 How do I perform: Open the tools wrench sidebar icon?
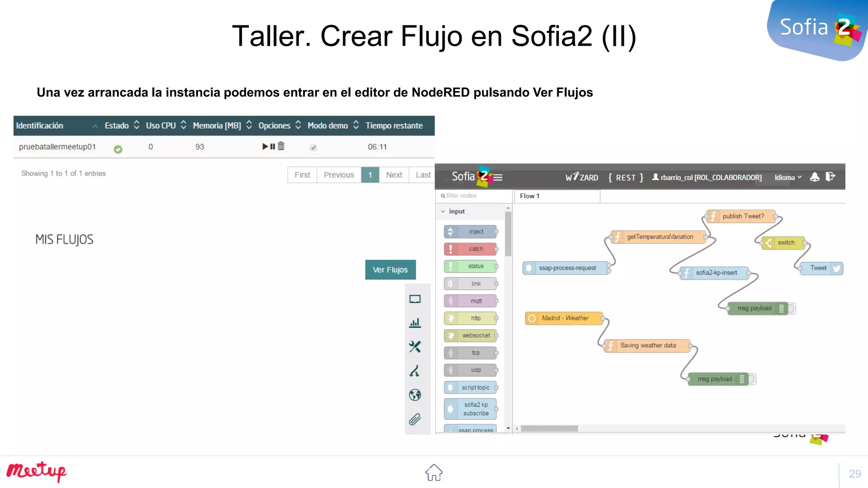(415, 347)
